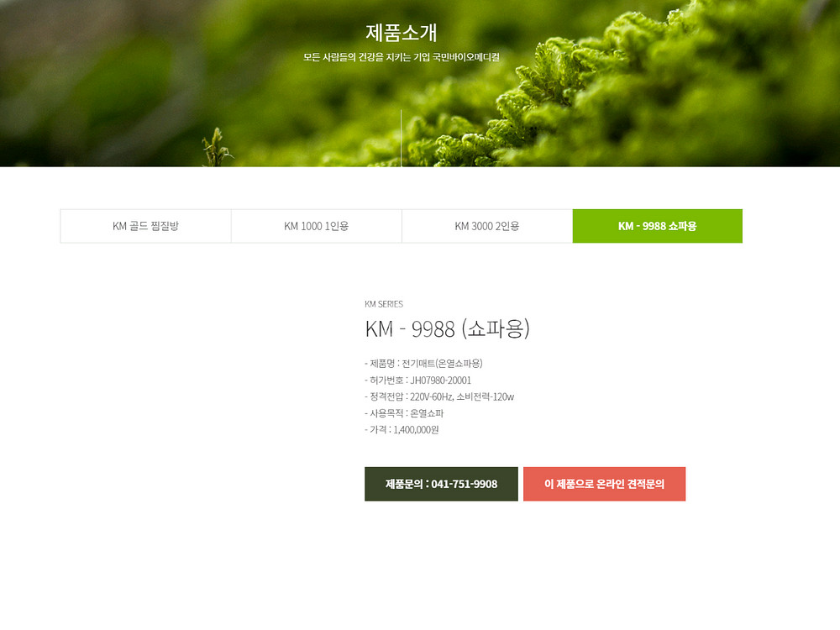
Task: Switch to the KM 1000 1인용 tab
Action: (316, 226)
